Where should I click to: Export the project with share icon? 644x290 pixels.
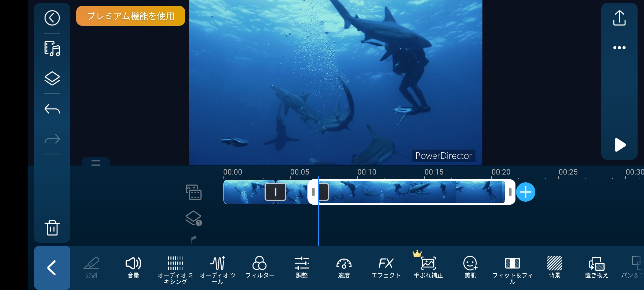619,18
